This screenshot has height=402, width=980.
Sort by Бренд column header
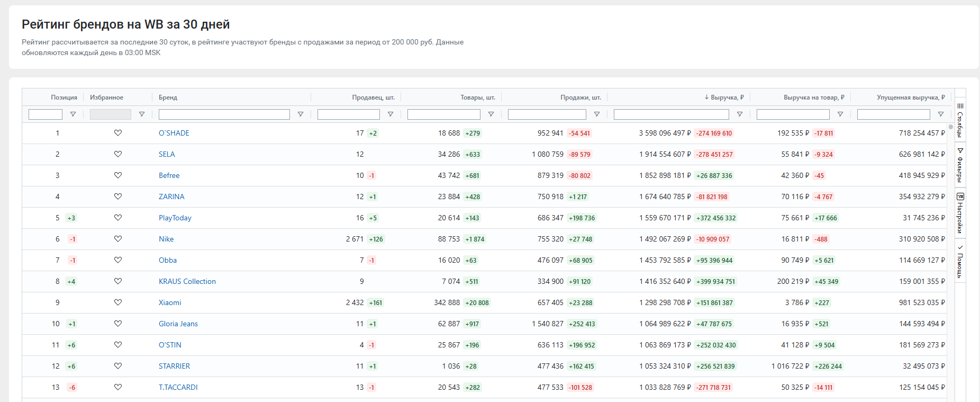pyautogui.click(x=168, y=97)
